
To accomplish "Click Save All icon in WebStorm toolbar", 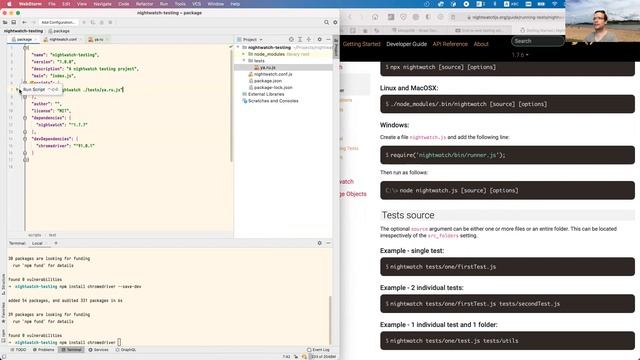I will 13,22.
